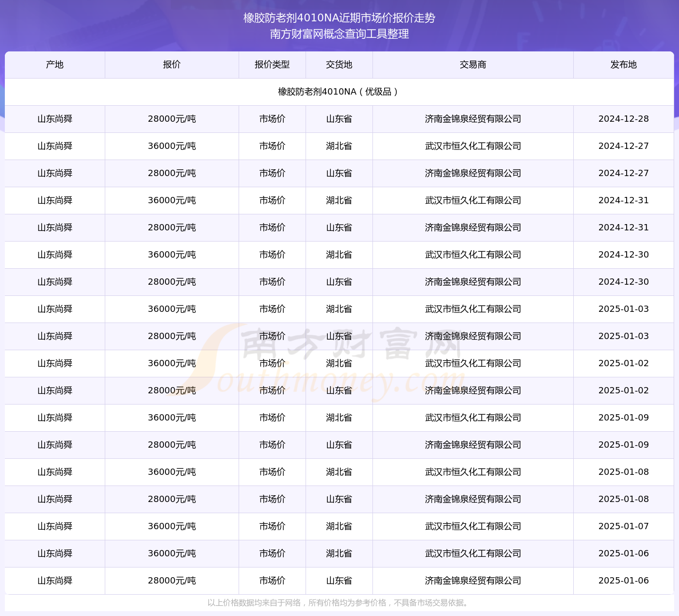
Task: Click the footer disclaimer about reference prices
Action: [x=339, y=603]
